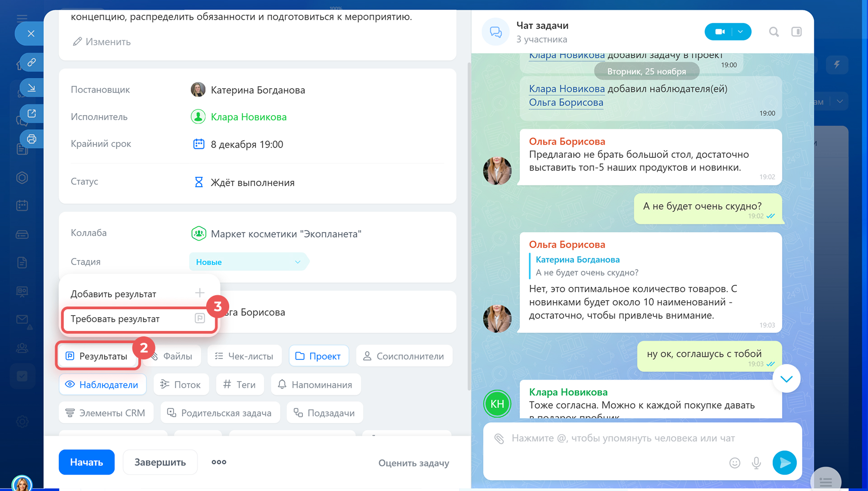Search messages with magnifier icon in chat
The height and width of the screenshot is (491, 868).
(x=774, y=32)
